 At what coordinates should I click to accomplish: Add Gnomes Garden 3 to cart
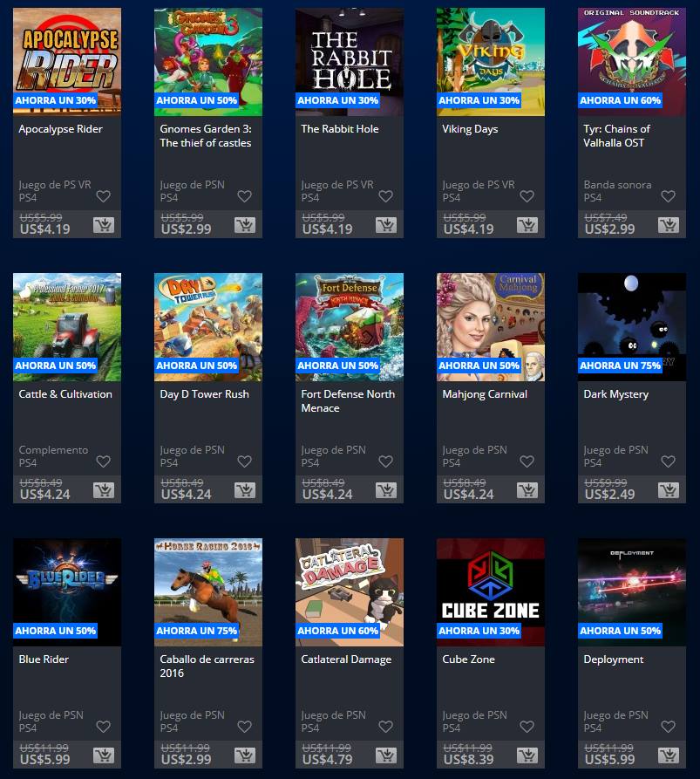coord(245,226)
